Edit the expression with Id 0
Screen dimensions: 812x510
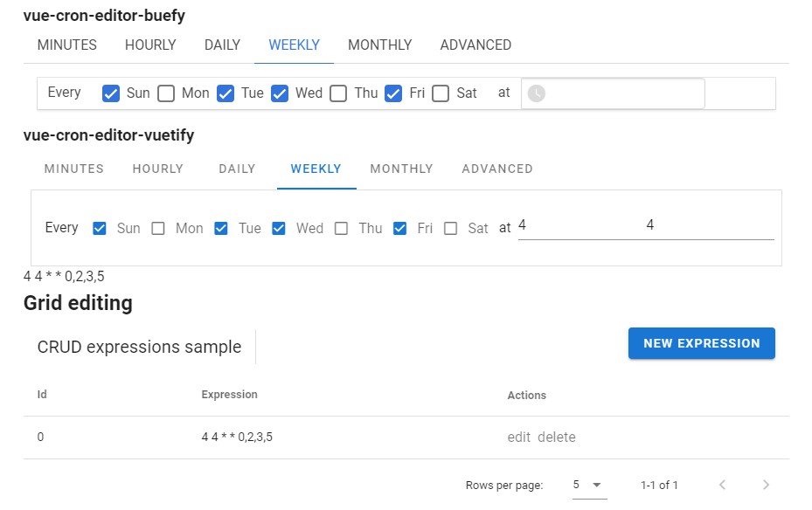click(519, 438)
